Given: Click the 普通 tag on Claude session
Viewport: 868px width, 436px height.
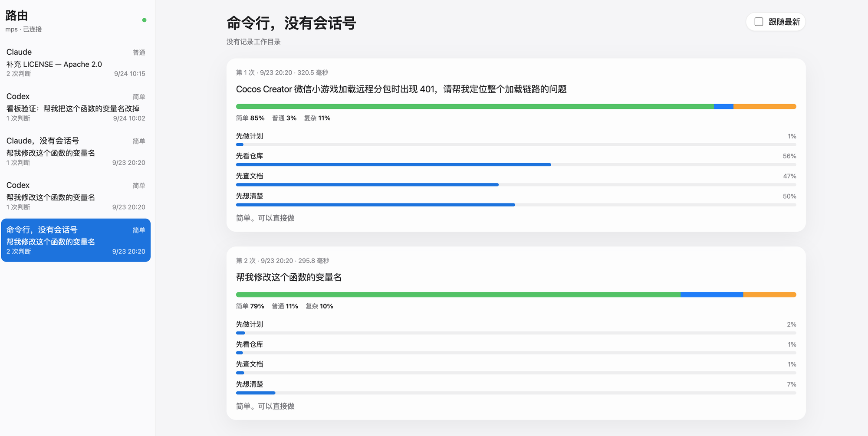Looking at the screenshot, I should tap(139, 52).
